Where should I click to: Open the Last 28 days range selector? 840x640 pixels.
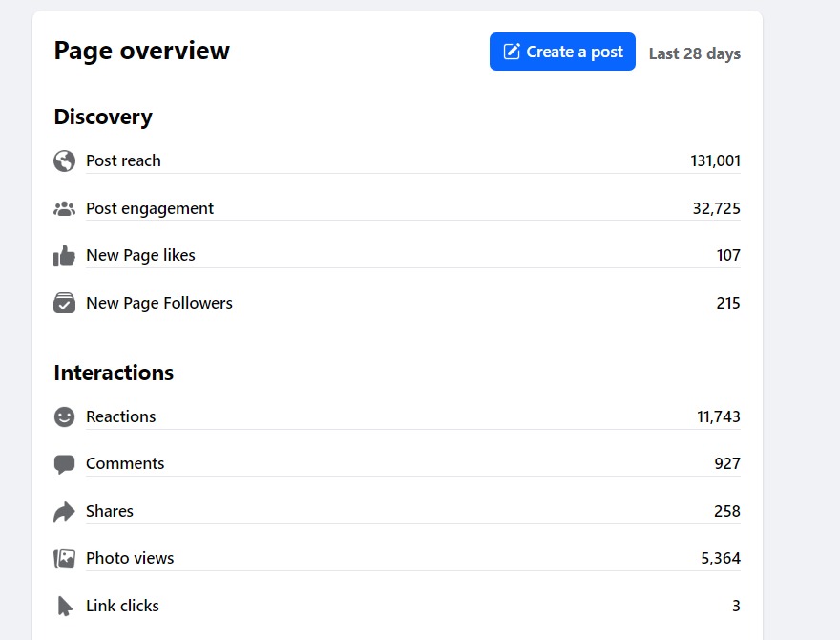point(695,53)
